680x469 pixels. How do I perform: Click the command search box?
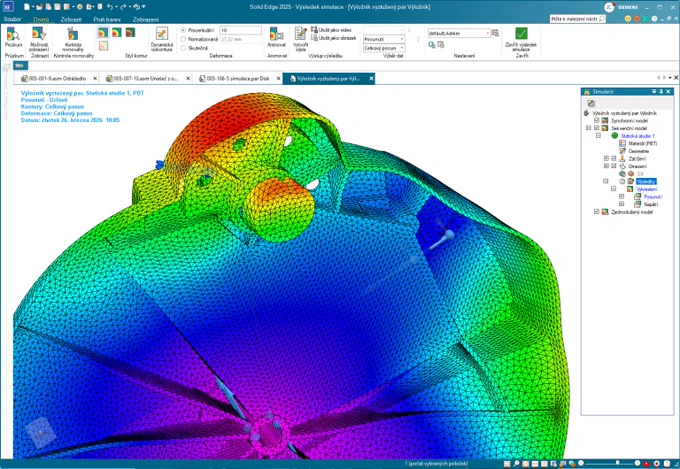577,19
